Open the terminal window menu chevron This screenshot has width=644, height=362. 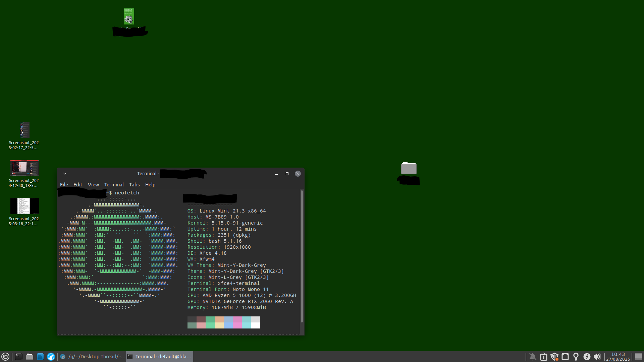tap(65, 174)
